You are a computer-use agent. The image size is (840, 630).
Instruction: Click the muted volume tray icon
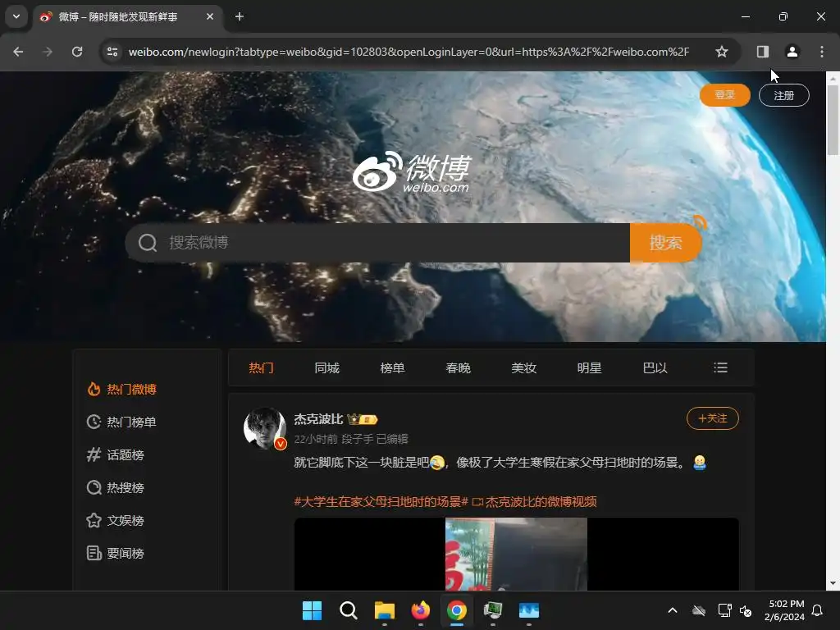click(746, 610)
